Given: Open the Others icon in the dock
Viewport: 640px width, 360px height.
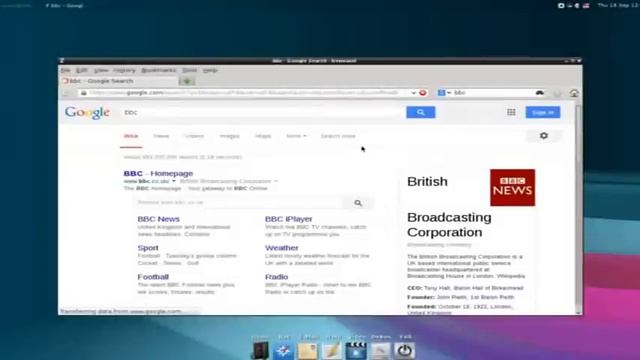Looking at the screenshot, I should [x=380, y=351].
